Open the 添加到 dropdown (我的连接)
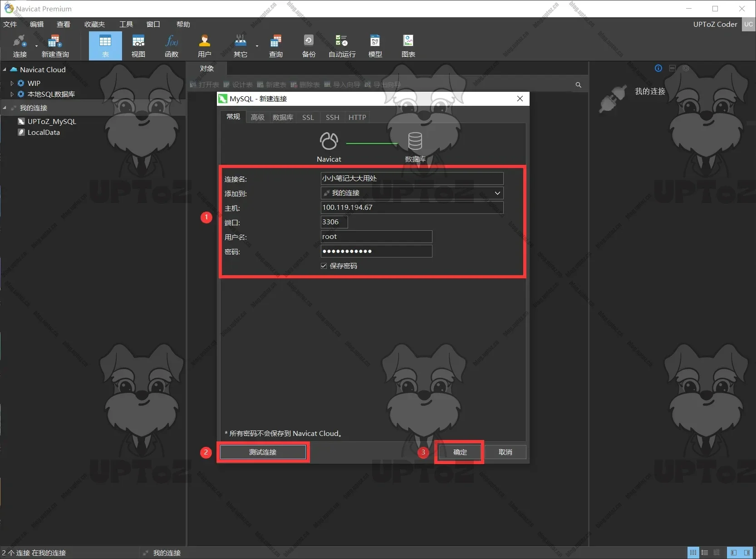Image resolution: width=756 pixels, height=559 pixels. (412, 193)
